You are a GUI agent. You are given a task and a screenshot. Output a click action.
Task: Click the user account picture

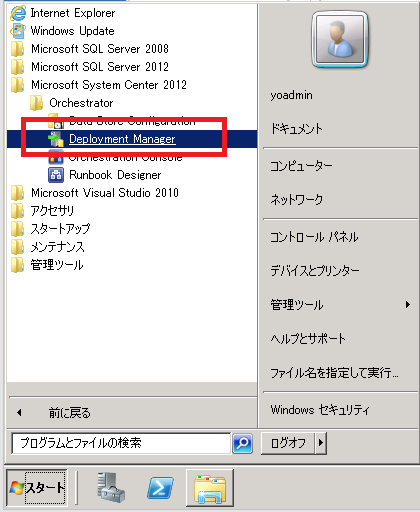[x=340, y=39]
